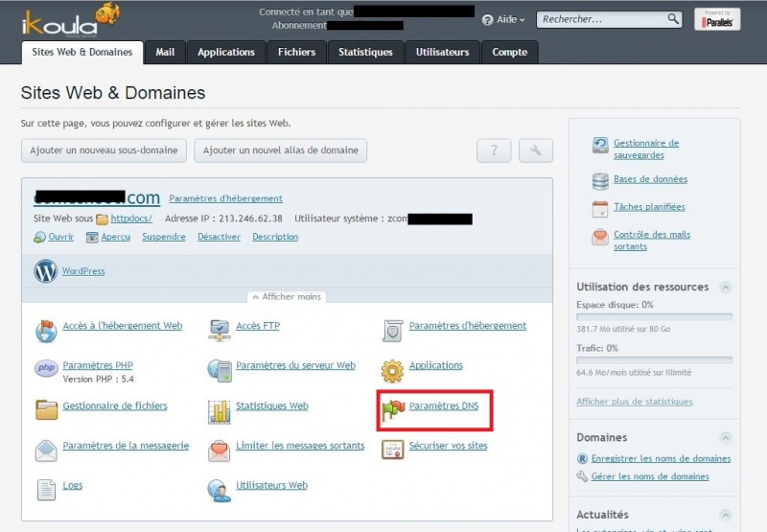Screen dimensions: 767x532
Task: Click the Rechercher search field
Action: (x=602, y=19)
